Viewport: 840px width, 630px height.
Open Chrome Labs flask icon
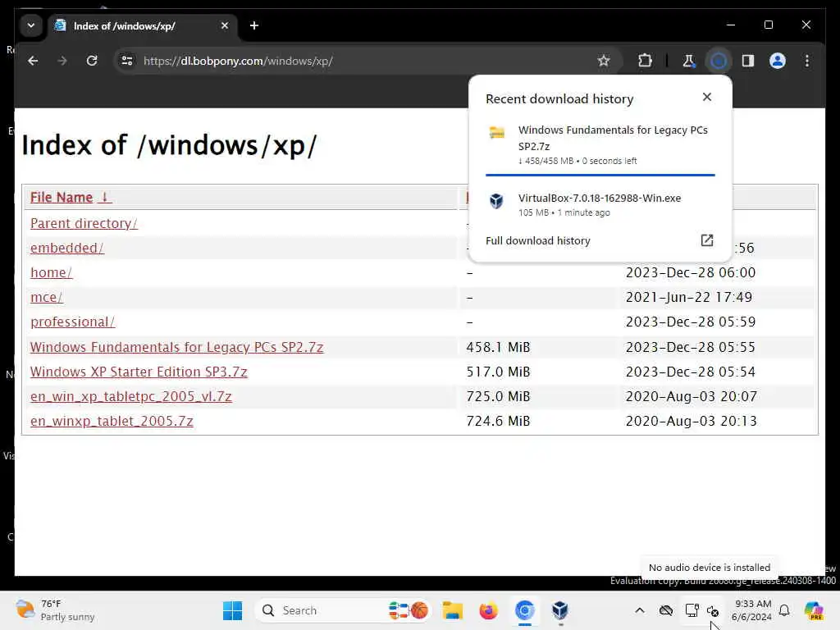click(x=688, y=61)
